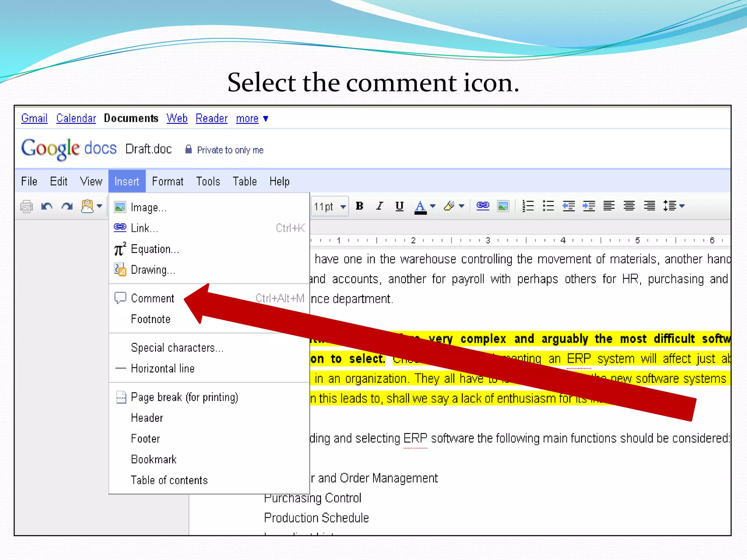Open the line spacing dropdown
747x560 pixels.
[x=674, y=206]
